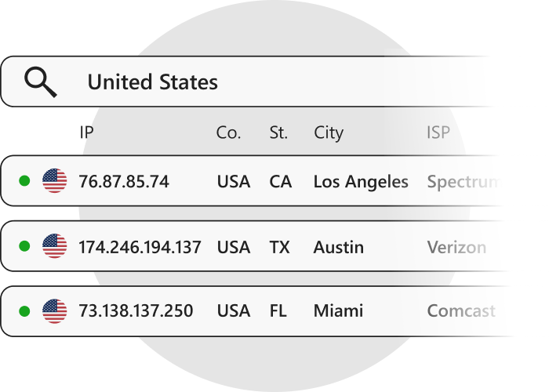Click the Spectrum ISP entry
This screenshot has height=392, width=549.
[463, 182]
